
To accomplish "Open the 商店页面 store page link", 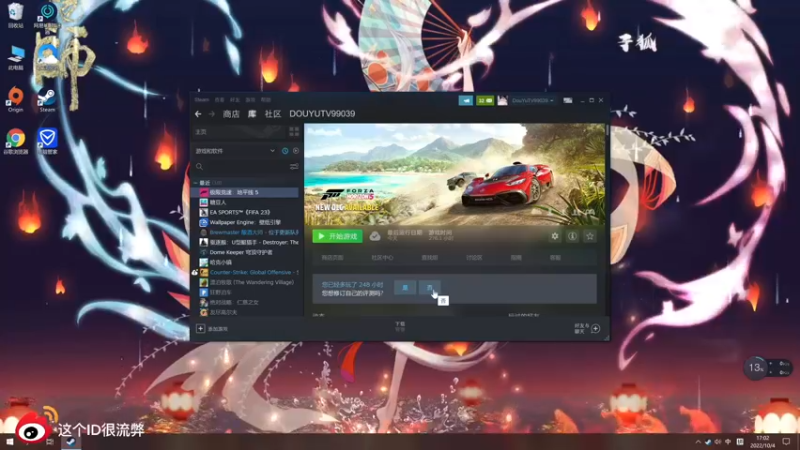I will tap(333, 258).
